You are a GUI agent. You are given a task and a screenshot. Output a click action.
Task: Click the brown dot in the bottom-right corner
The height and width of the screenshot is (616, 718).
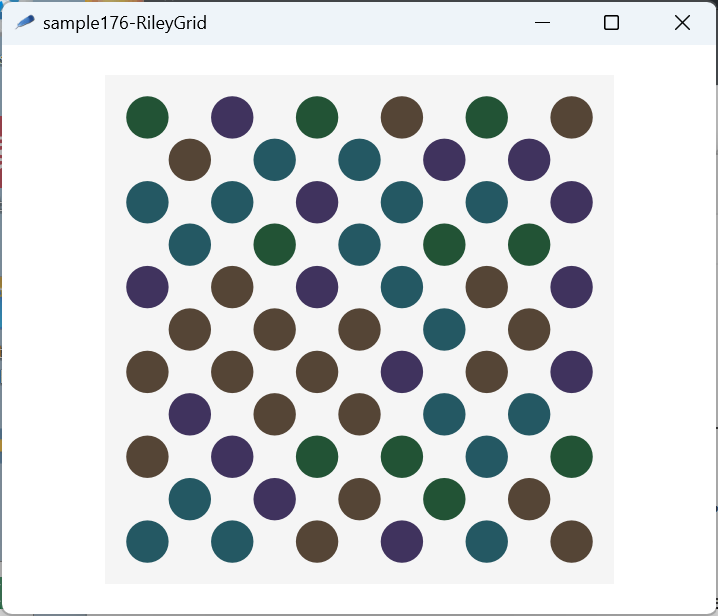point(571,541)
